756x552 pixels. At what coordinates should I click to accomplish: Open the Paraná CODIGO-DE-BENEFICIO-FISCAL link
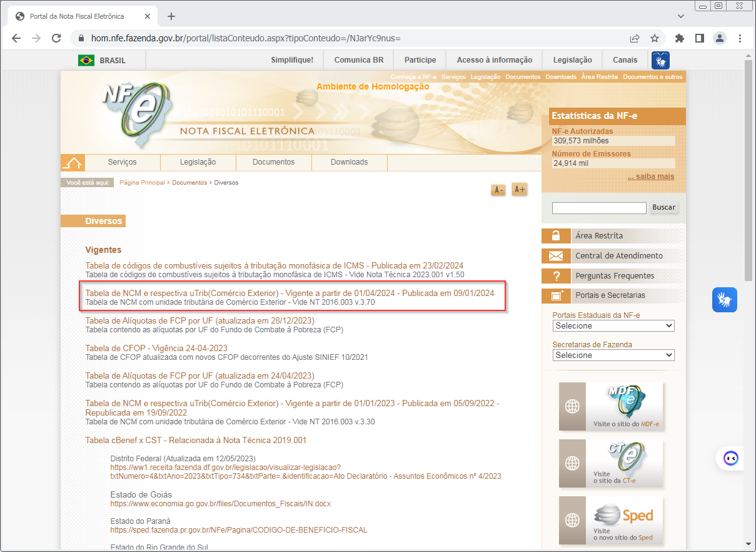tap(239, 529)
